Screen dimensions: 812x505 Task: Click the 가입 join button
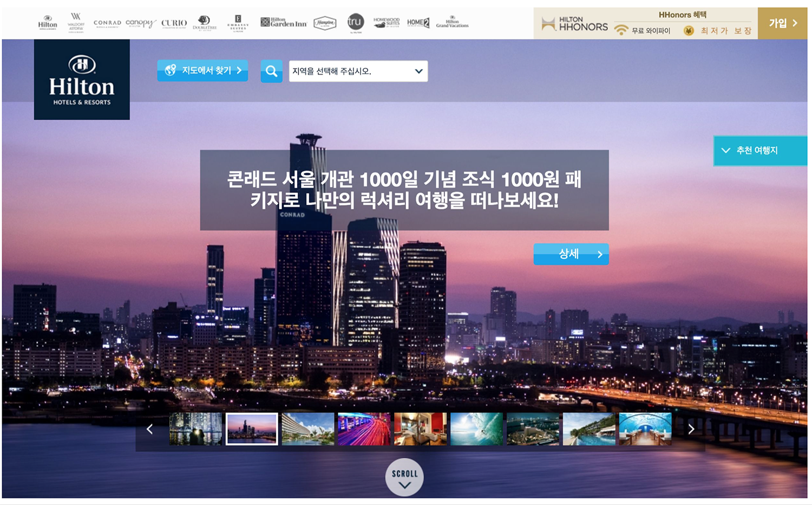tap(782, 23)
